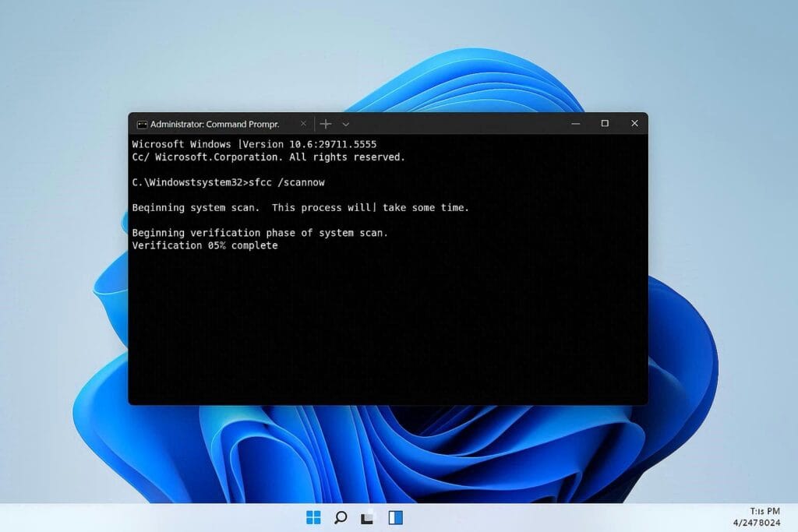Open taskbar Search magnifier
Screen dimensions: 798x532
point(341,517)
